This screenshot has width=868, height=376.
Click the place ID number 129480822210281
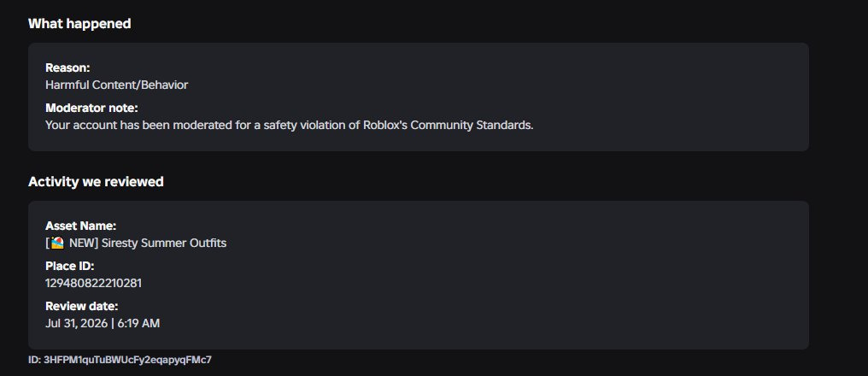tap(94, 283)
